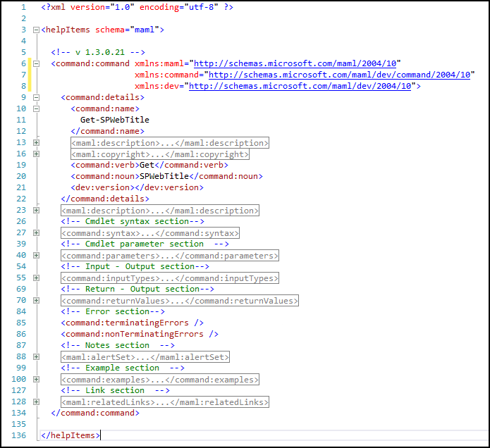Click the empty dev:version element line
The width and height of the screenshot is (490, 448).
point(137,187)
